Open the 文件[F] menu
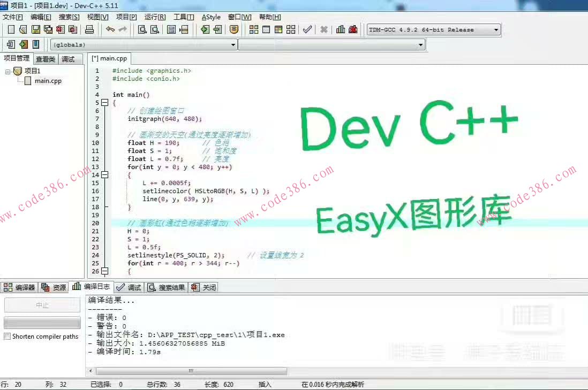The height and width of the screenshot is (390, 588). coord(13,17)
